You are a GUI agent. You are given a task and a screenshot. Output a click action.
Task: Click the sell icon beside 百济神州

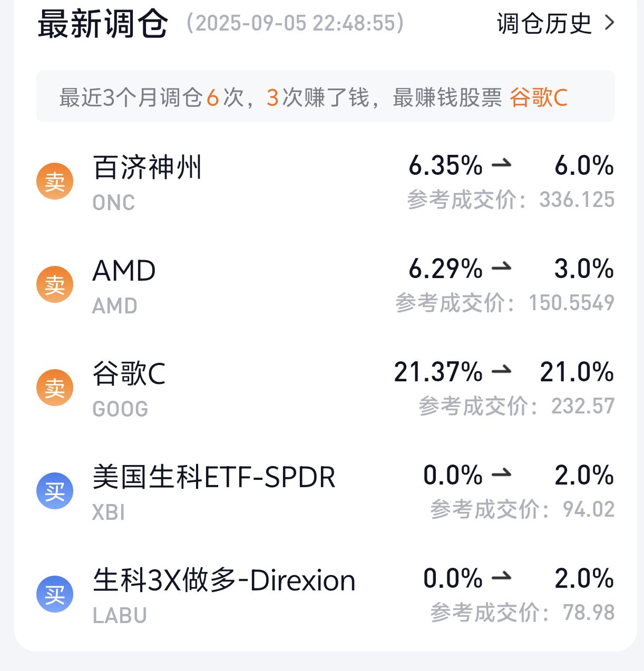[55, 182]
